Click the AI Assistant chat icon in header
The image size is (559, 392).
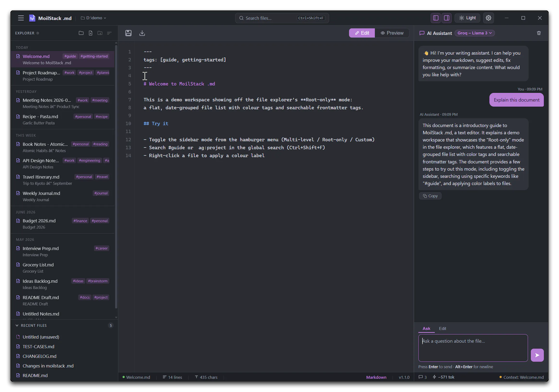[422, 33]
